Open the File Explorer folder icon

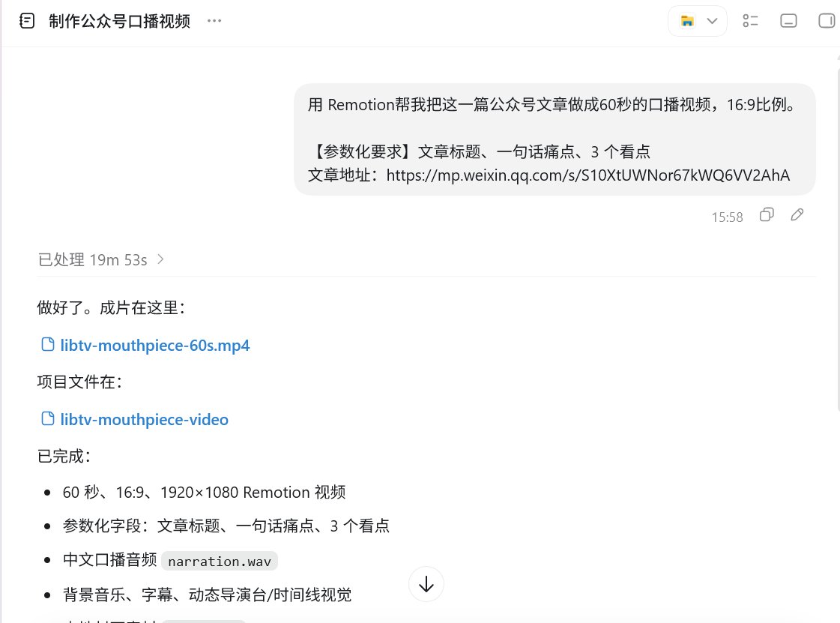(687, 21)
